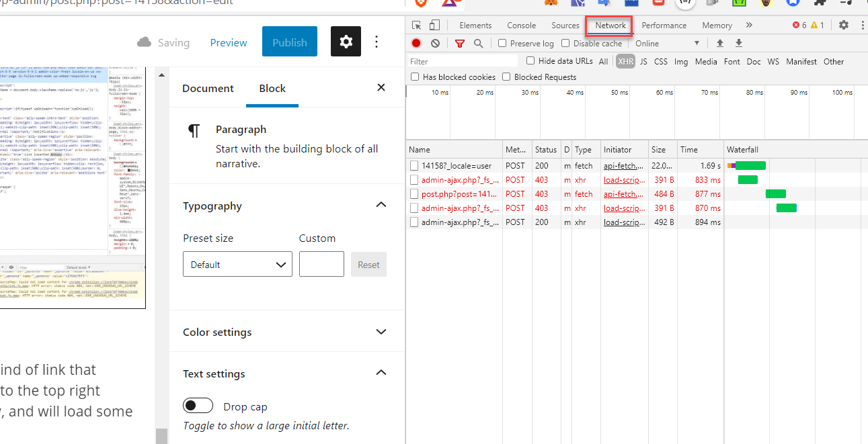Toggle the red network filter funnel icon

tap(460, 44)
